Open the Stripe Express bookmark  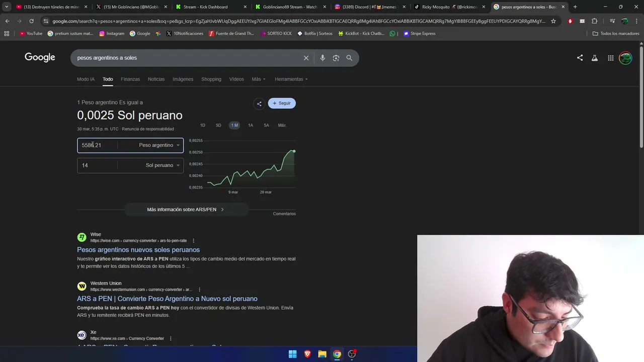coord(420,34)
